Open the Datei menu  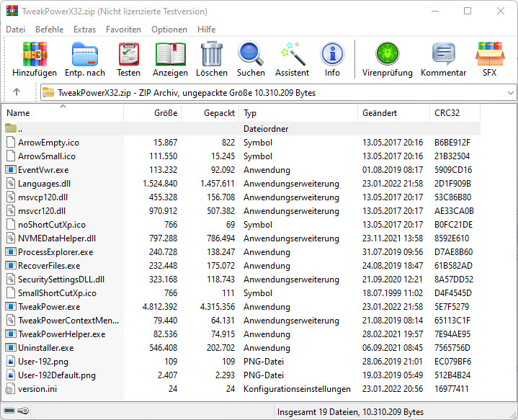pyautogui.click(x=15, y=30)
